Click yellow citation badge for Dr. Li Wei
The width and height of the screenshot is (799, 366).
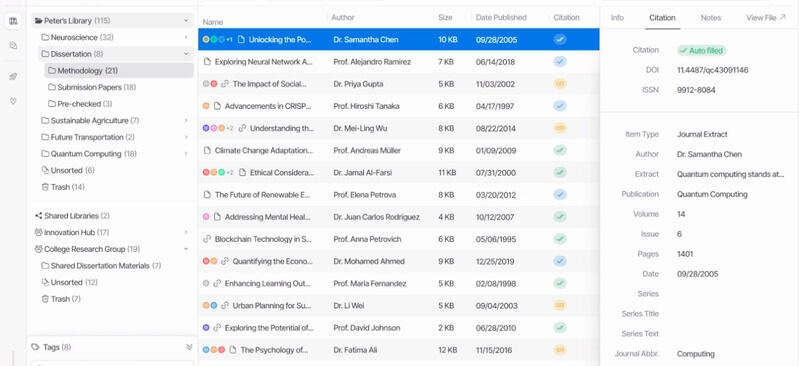pyautogui.click(x=560, y=305)
